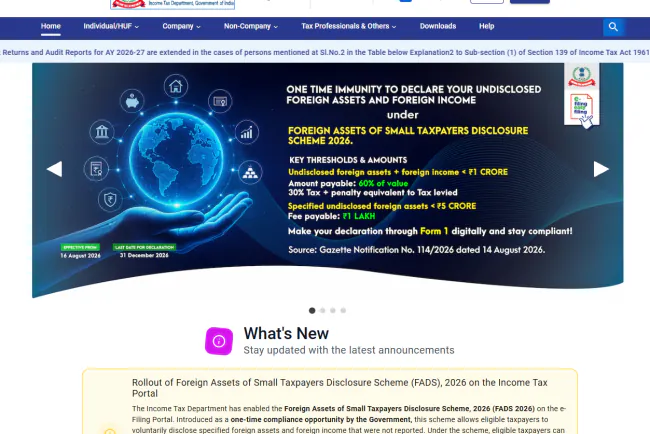
Task: Expand Tax Professionals & Others menu
Action: click(349, 26)
